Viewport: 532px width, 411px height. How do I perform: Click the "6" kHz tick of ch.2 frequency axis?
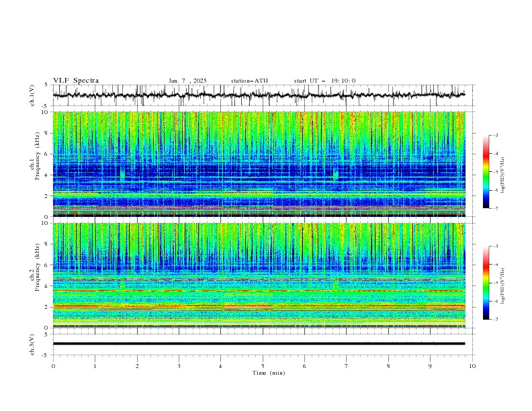coord(46,265)
